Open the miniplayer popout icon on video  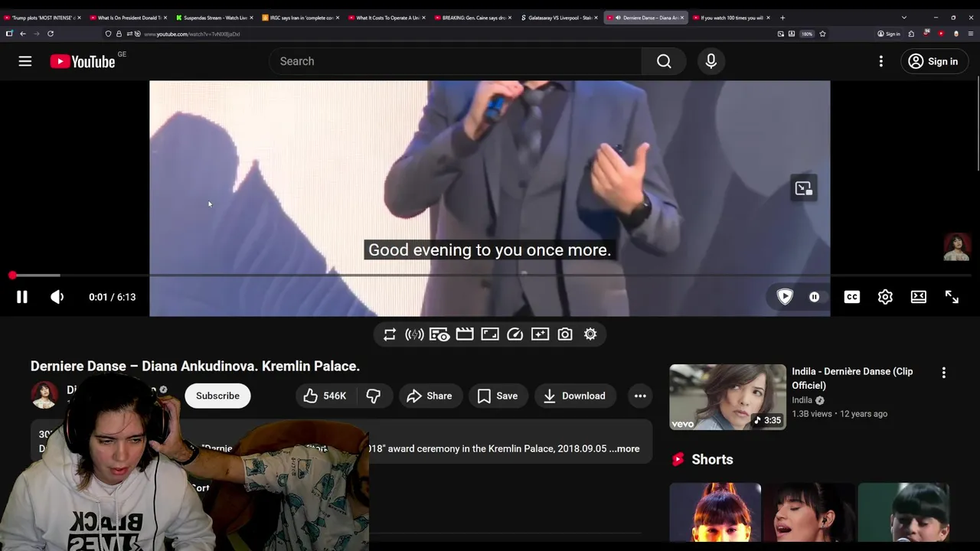point(803,188)
